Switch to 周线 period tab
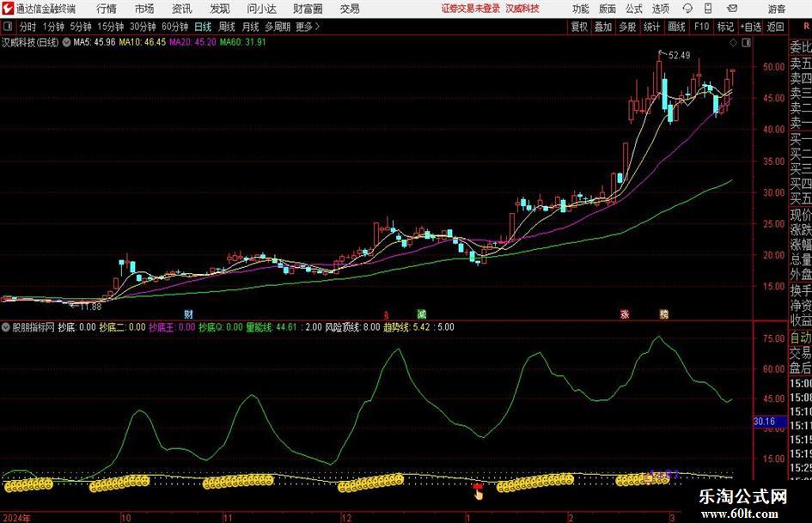The image size is (812, 523). coord(226,27)
